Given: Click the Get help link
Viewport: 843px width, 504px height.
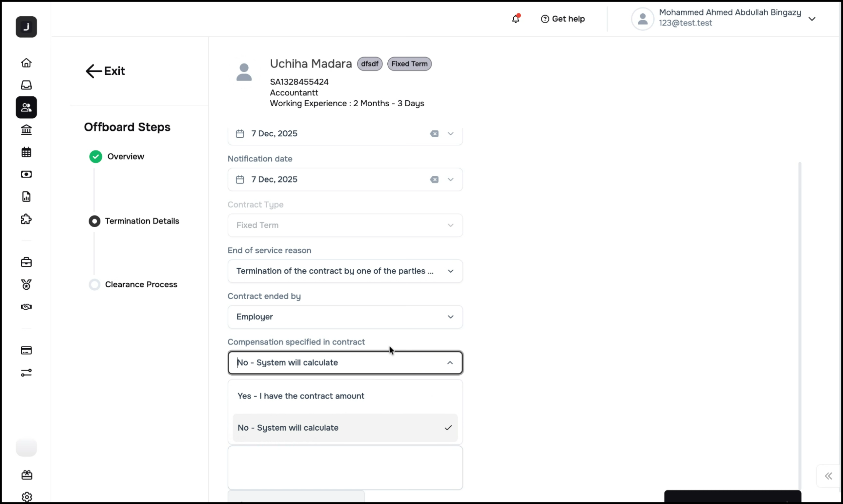Looking at the screenshot, I should pyautogui.click(x=563, y=19).
